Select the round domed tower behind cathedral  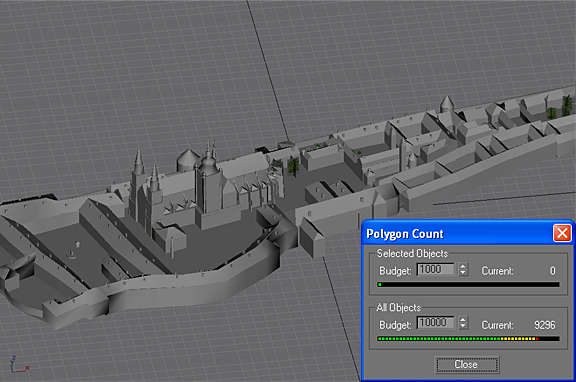click(188, 160)
